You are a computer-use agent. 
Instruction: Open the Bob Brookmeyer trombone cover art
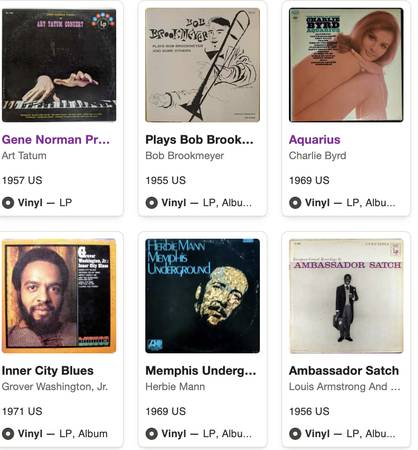coord(202,65)
